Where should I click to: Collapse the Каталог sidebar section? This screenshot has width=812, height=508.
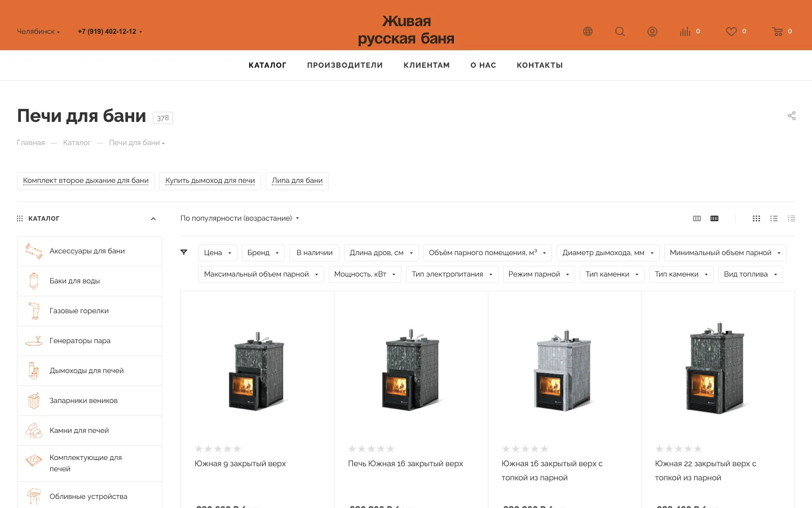pyautogui.click(x=153, y=219)
